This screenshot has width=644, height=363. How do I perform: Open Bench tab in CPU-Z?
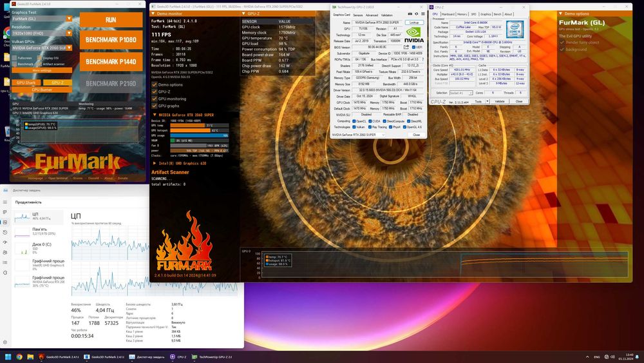pos(497,14)
